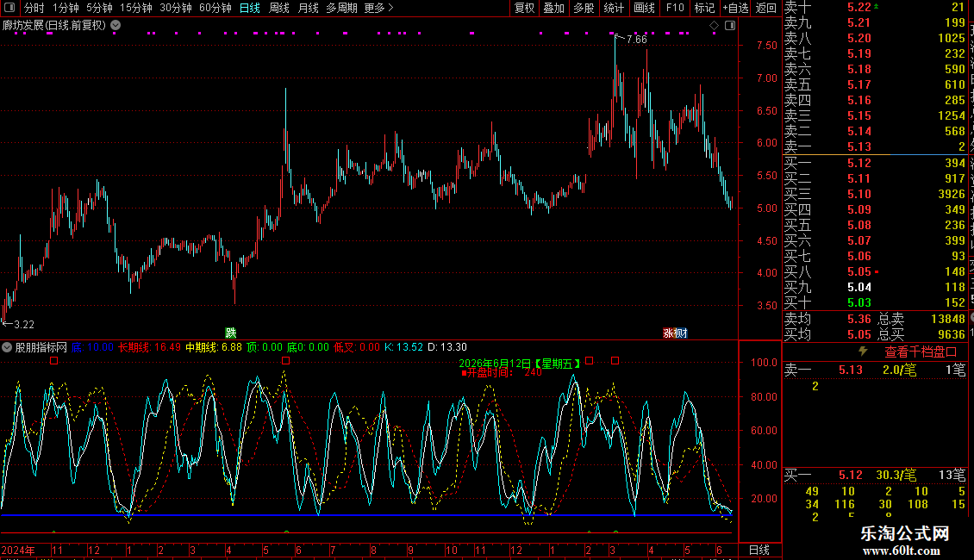
Task: Click 卖均 5.36 average value
Action: click(x=859, y=319)
